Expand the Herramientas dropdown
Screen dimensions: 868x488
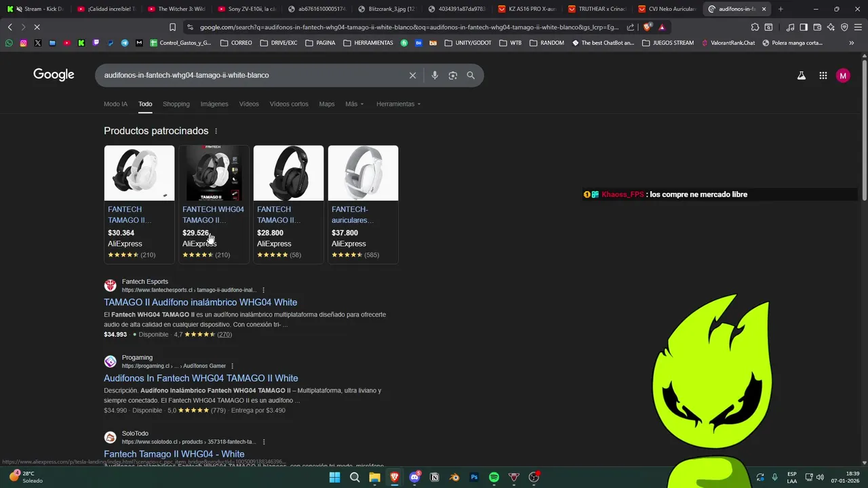(x=398, y=104)
